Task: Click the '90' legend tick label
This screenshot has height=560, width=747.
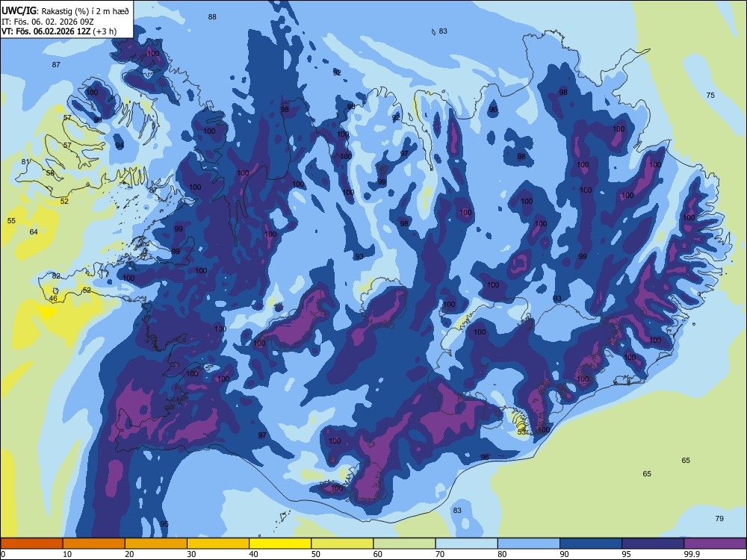Action: coord(565,554)
